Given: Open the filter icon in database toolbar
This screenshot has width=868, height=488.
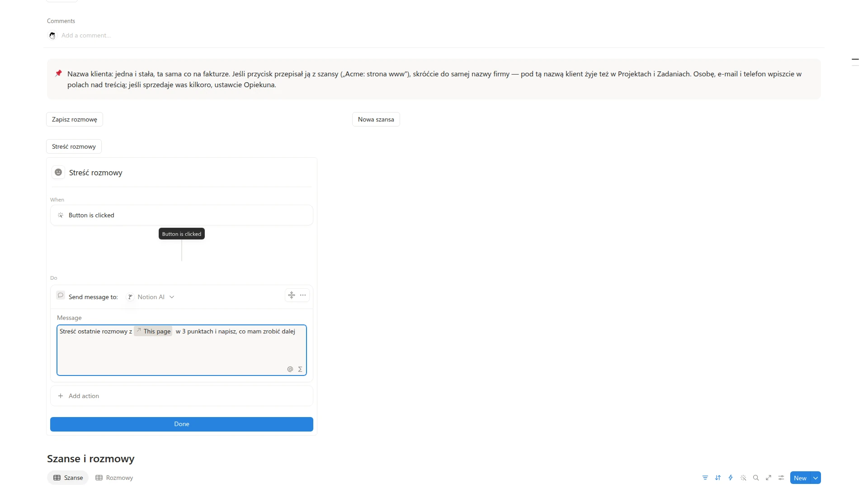Looking at the screenshot, I should [x=705, y=478].
